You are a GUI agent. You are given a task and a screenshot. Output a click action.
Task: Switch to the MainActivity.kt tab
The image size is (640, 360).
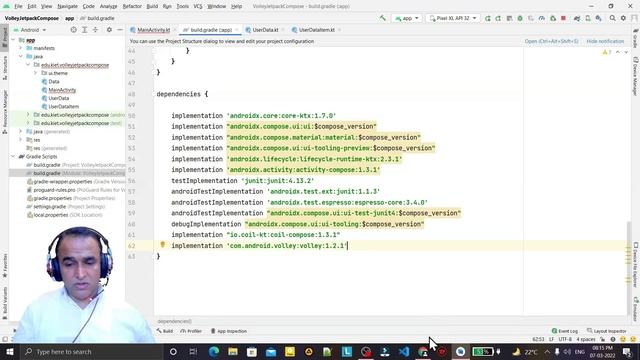point(153,30)
